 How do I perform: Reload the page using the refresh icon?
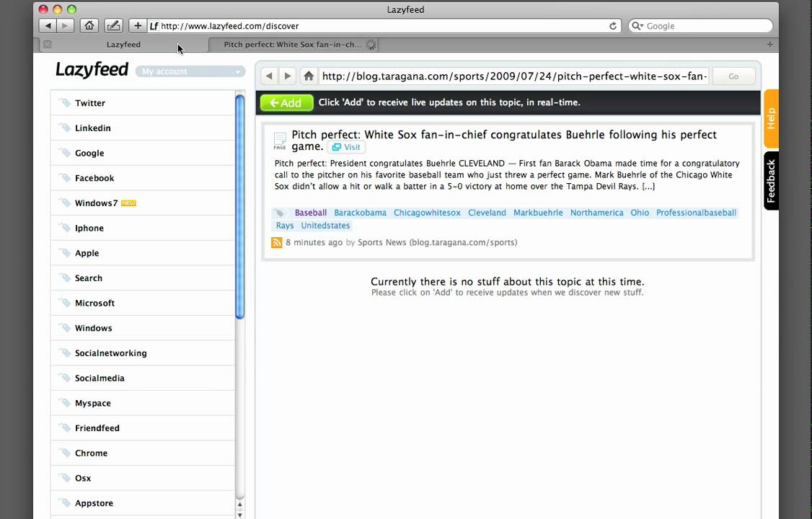613,26
